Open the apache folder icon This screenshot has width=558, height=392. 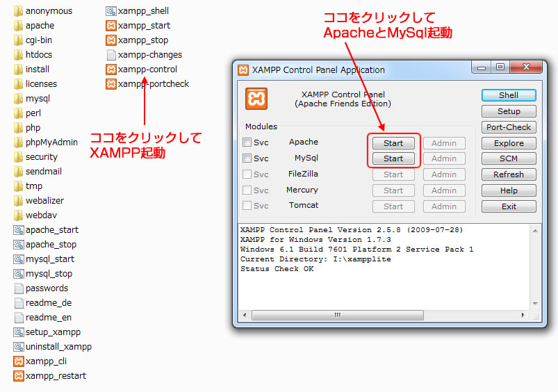pyautogui.click(x=19, y=26)
